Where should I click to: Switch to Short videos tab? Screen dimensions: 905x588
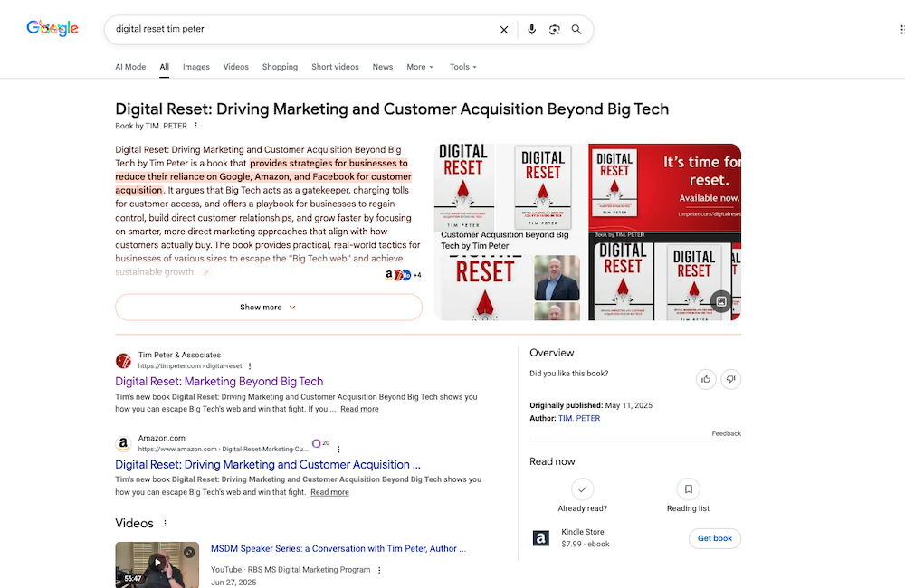pos(335,67)
